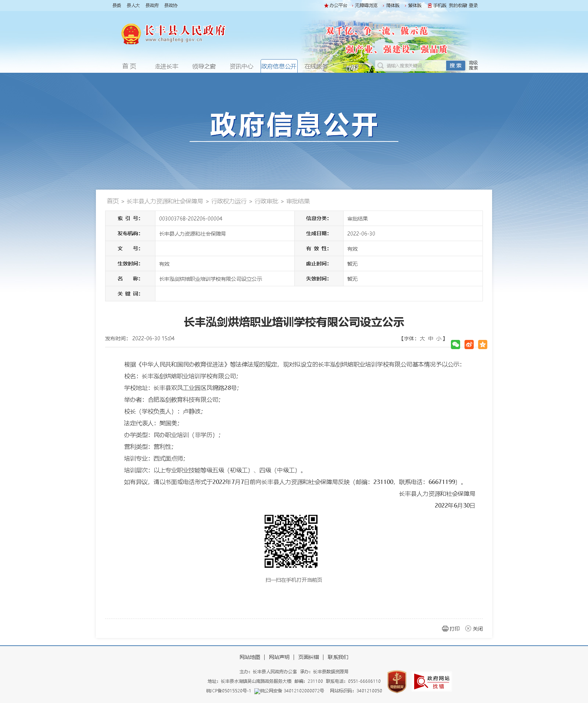Set font size to large (大)
Screen dimensions: 588x703
[422, 338]
